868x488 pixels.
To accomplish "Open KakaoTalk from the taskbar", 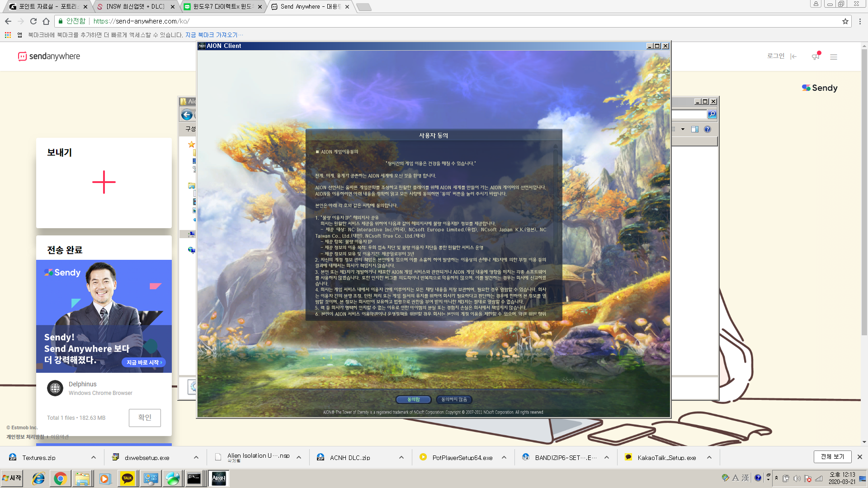I will tap(127, 479).
